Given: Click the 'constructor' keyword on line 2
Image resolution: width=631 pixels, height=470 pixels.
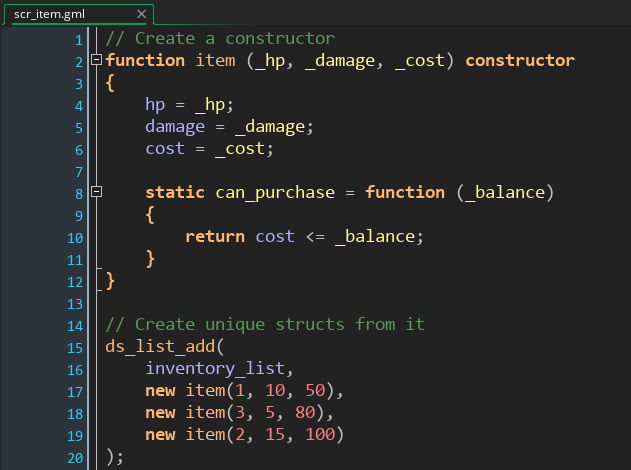Looking at the screenshot, I should [520, 60].
